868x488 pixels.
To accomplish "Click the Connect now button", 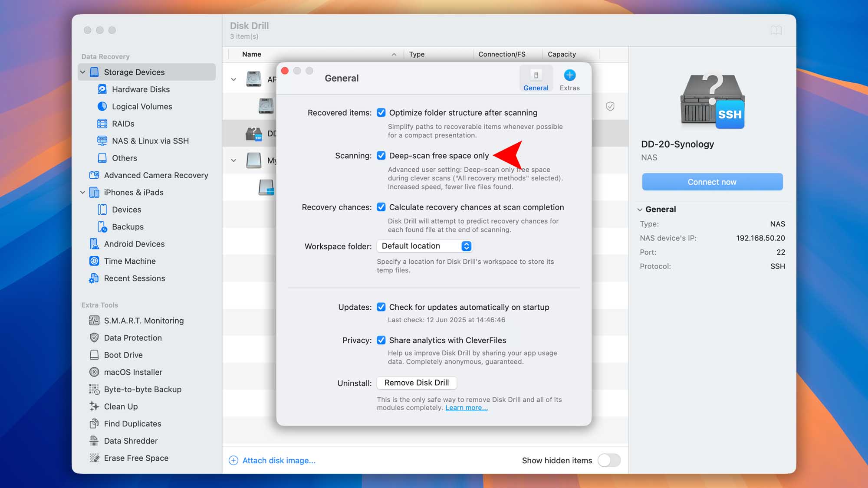I will [x=712, y=182].
